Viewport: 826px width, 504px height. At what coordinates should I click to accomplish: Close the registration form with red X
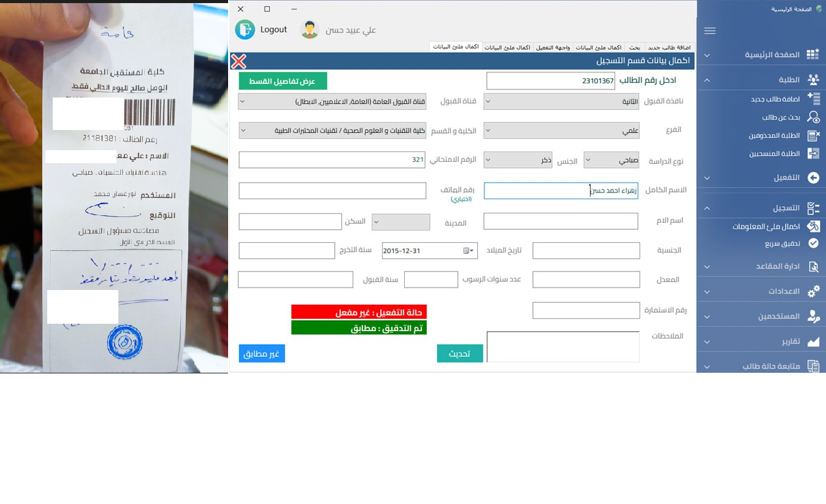(239, 61)
